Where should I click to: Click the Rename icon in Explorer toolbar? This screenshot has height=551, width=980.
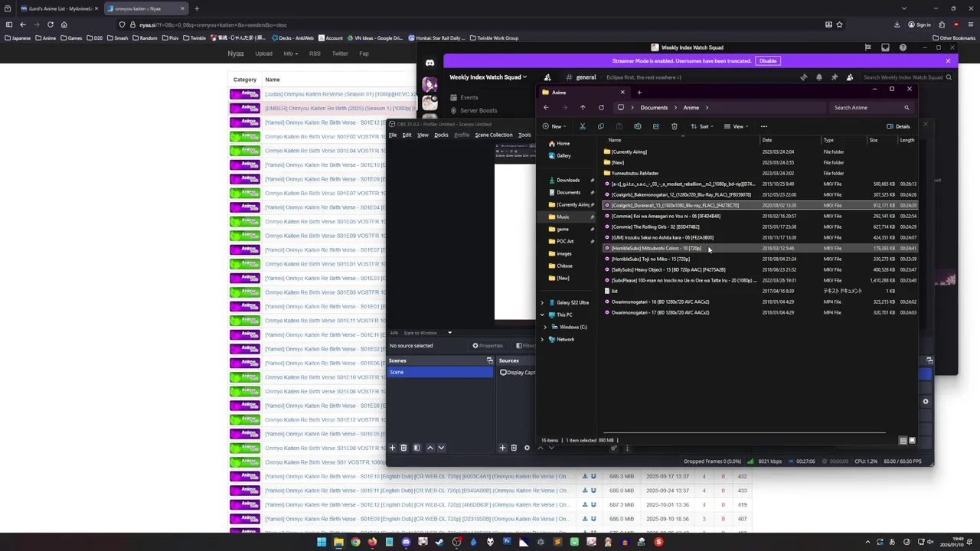point(638,126)
